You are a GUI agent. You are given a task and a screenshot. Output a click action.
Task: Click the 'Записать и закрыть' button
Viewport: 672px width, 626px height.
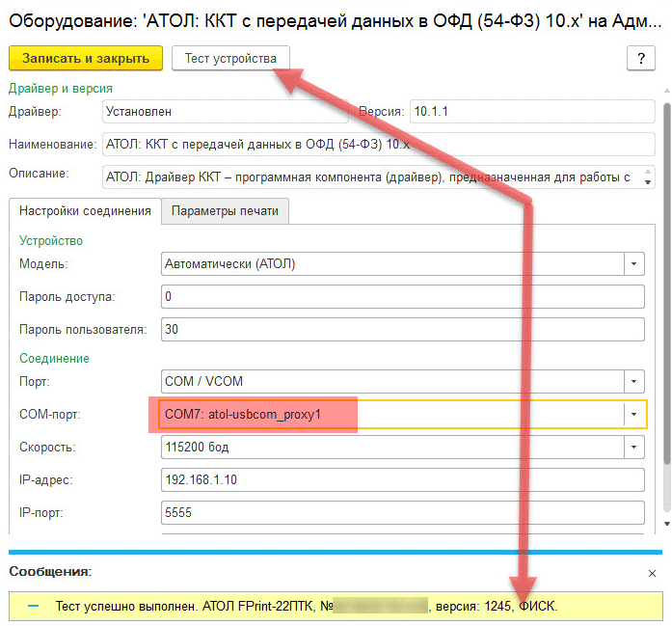click(x=85, y=58)
